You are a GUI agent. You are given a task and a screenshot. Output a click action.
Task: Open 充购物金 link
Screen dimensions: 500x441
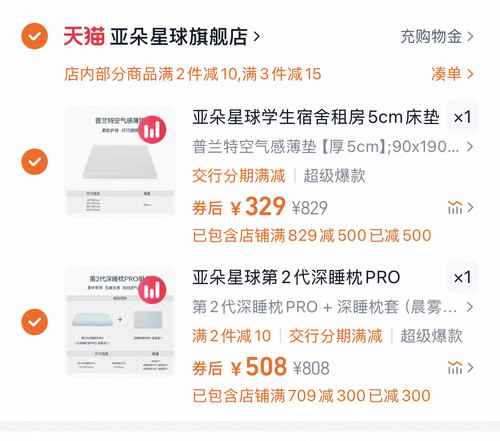(x=437, y=36)
